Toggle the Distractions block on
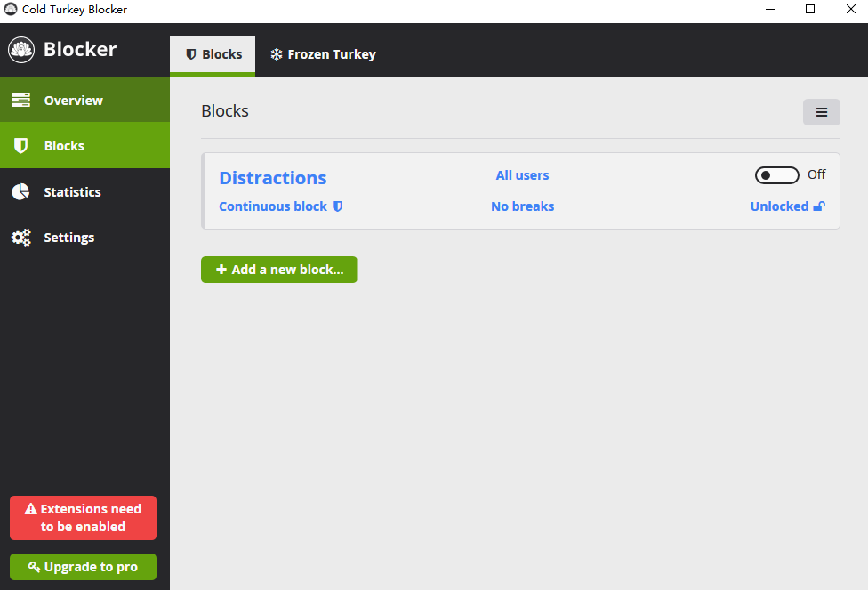This screenshot has height=590, width=868. click(x=776, y=175)
